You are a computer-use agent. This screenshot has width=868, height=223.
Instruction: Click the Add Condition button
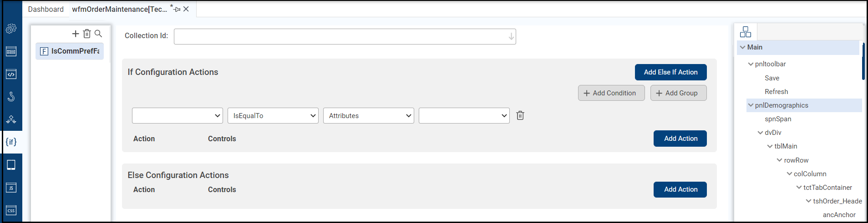611,93
